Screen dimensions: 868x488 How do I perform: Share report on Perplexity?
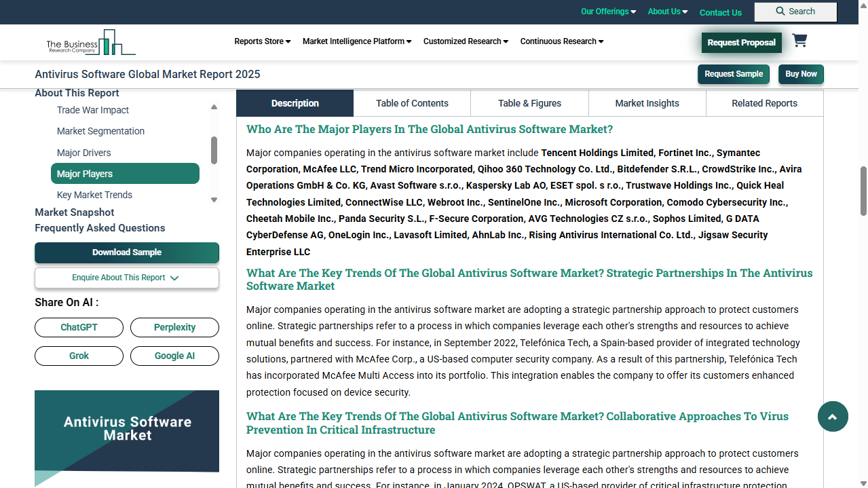point(174,327)
